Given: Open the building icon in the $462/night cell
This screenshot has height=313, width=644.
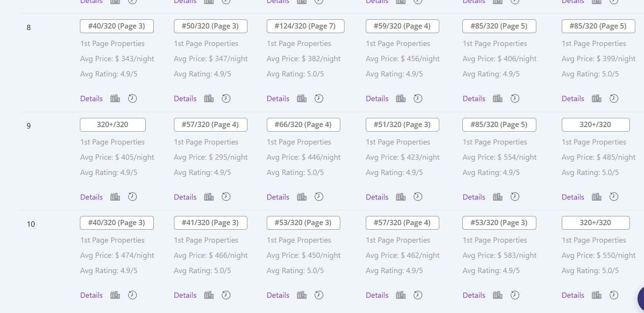Looking at the screenshot, I should [401, 295].
